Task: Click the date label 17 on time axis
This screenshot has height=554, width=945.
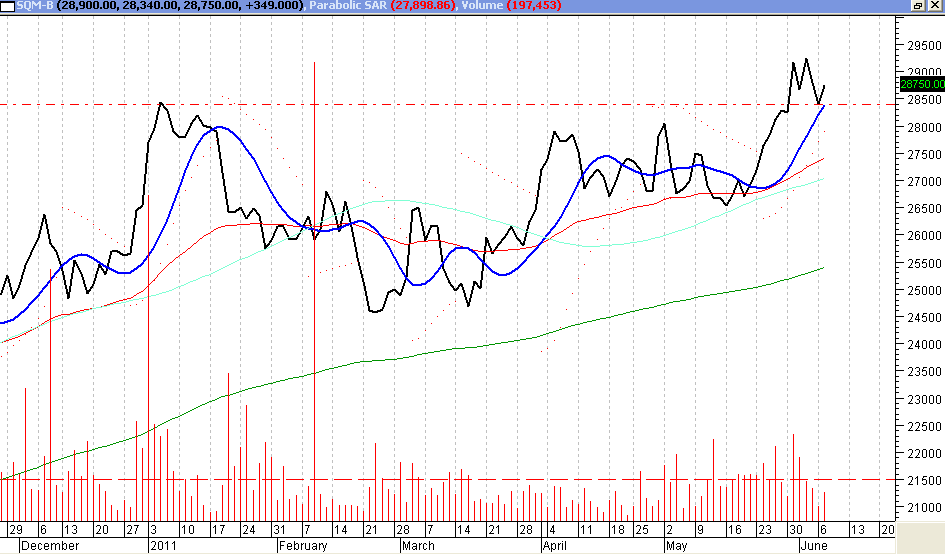Action: [218, 530]
